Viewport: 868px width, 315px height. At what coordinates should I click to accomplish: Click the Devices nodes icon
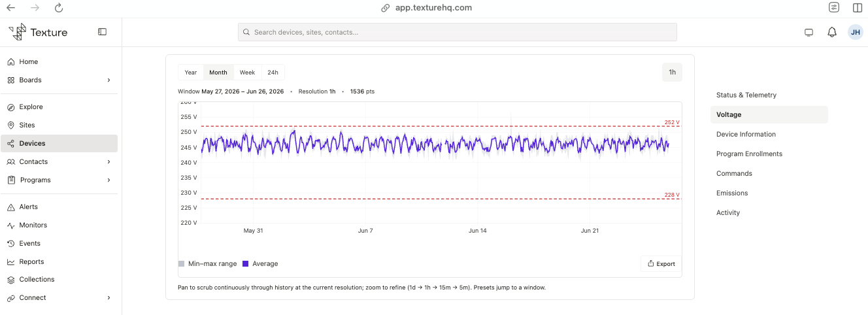click(x=11, y=144)
